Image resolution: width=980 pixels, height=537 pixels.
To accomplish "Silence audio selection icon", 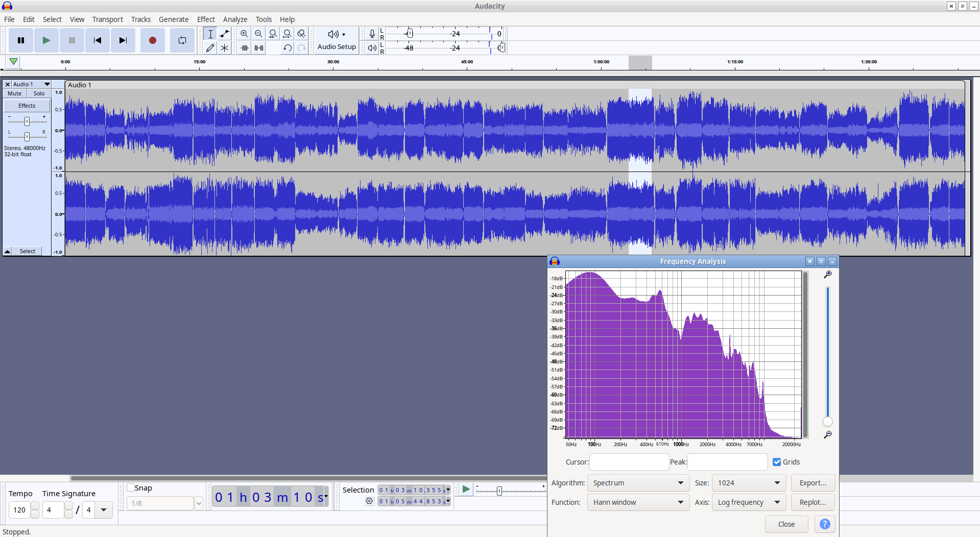I will click(259, 48).
